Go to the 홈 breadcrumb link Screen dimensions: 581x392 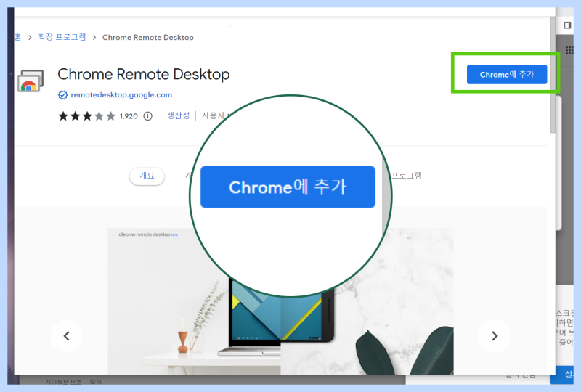coord(17,37)
